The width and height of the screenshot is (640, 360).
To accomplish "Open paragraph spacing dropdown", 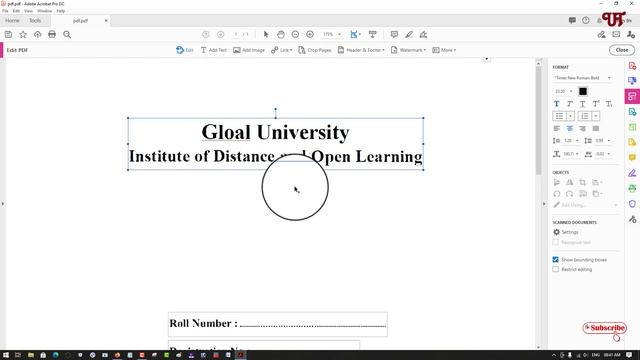I will 609,141.
